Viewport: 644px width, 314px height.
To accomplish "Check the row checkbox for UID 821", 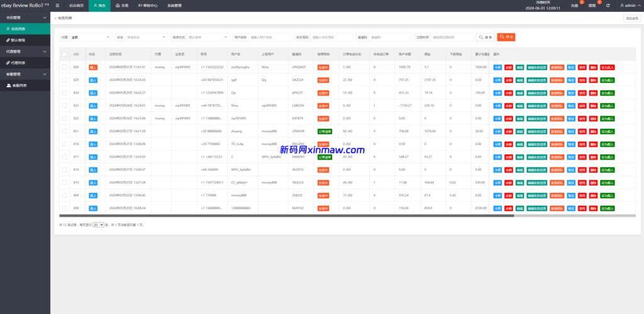I will click(64, 131).
